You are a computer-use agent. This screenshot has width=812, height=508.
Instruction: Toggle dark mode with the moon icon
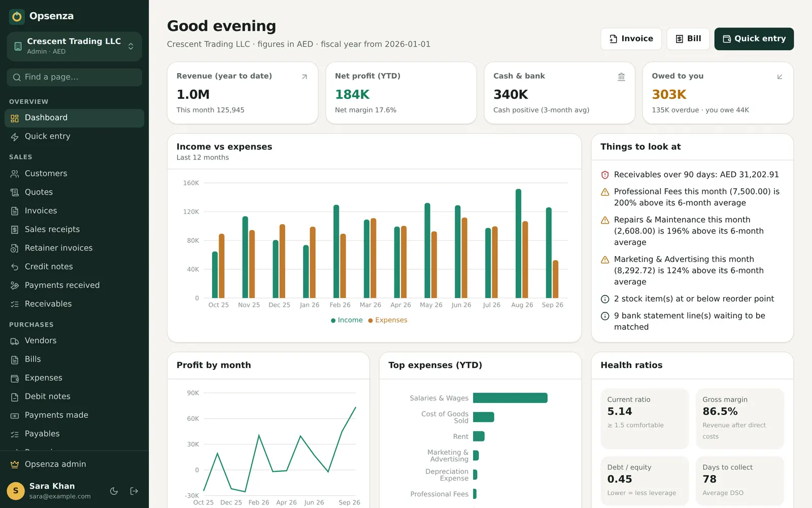[x=114, y=491]
